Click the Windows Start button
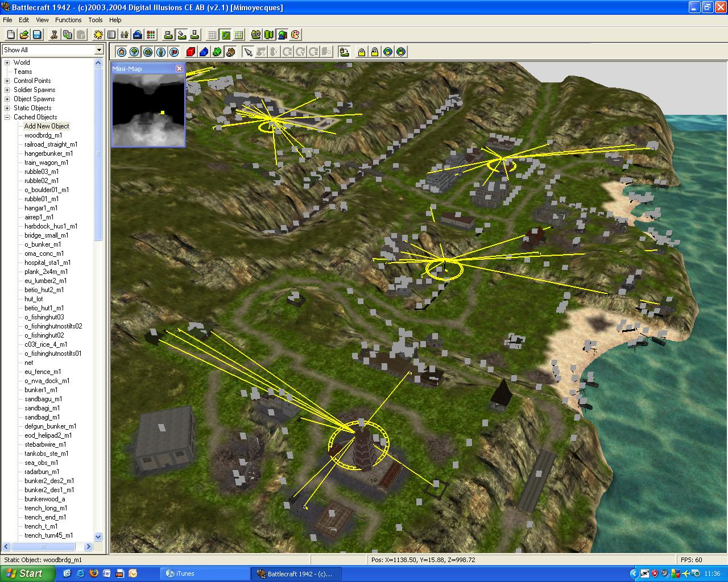The width and height of the screenshot is (728, 582). (27, 573)
